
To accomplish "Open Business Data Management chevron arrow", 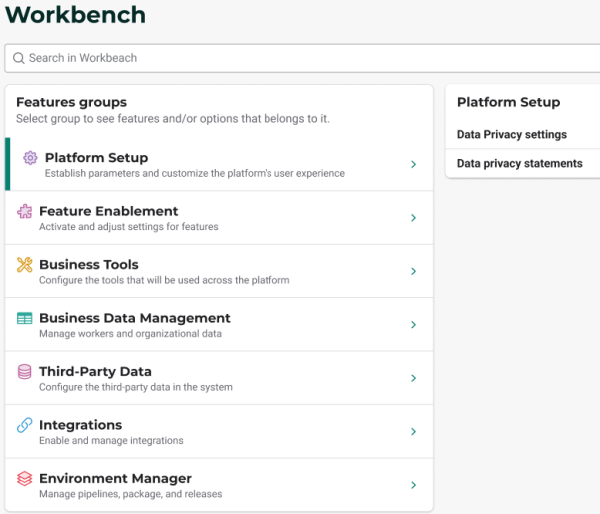I will click(x=413, y=325).
